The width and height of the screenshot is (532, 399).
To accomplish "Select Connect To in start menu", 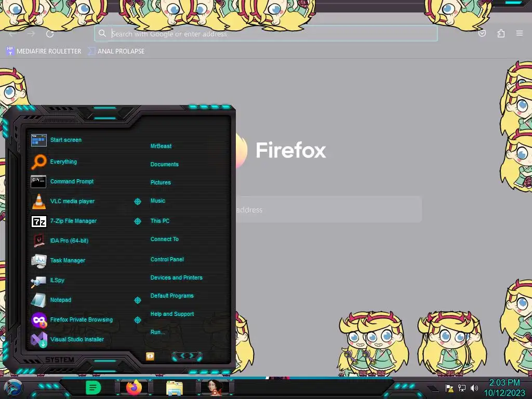I will [x=165, y=239].
